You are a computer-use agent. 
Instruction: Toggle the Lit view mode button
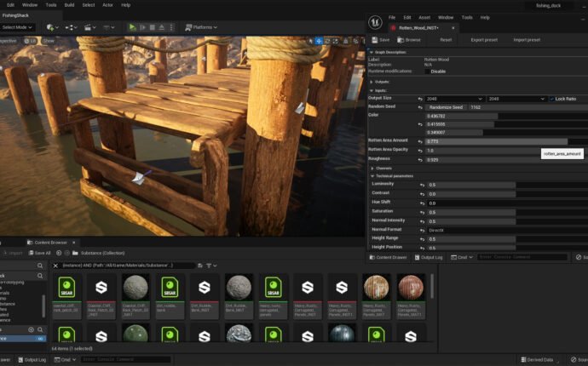pyautogui.click(x=31, y=40)
